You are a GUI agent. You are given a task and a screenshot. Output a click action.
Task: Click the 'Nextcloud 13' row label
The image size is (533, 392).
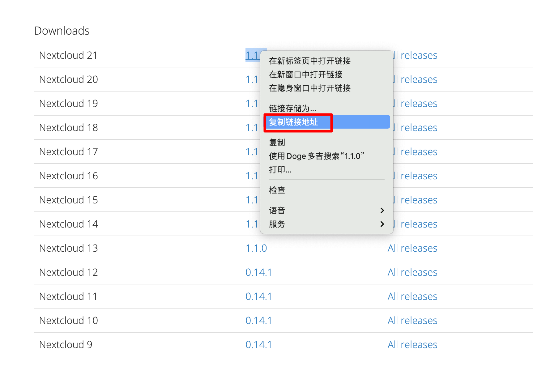pyautogui.click(x=69, y=248)
